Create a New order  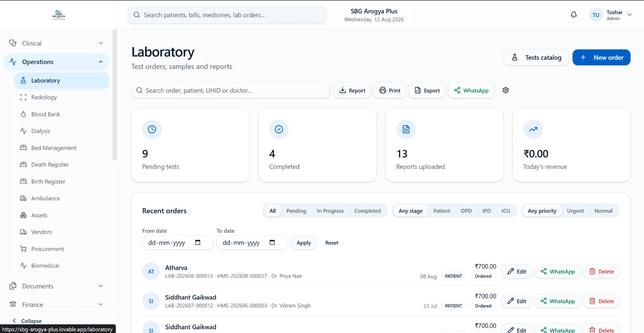(x=601, y=57)
